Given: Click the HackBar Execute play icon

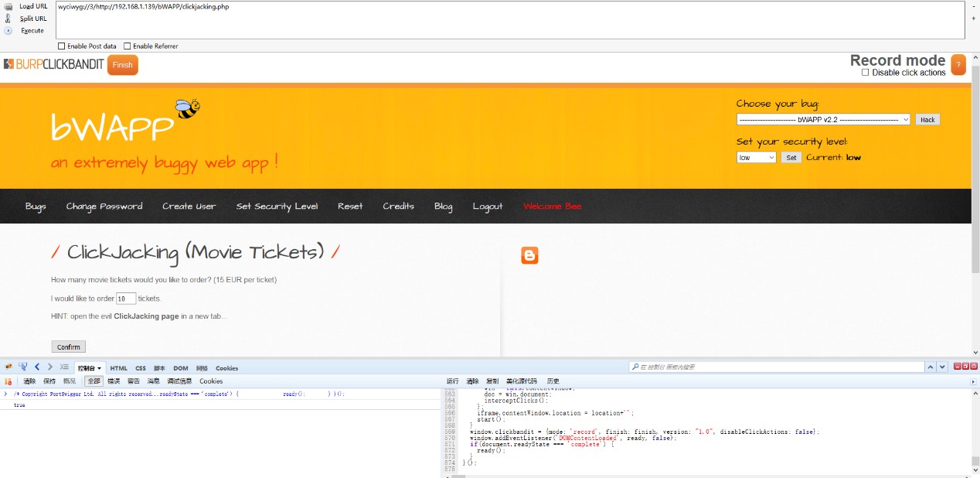Looking at the screenshot, I should 9,31.
